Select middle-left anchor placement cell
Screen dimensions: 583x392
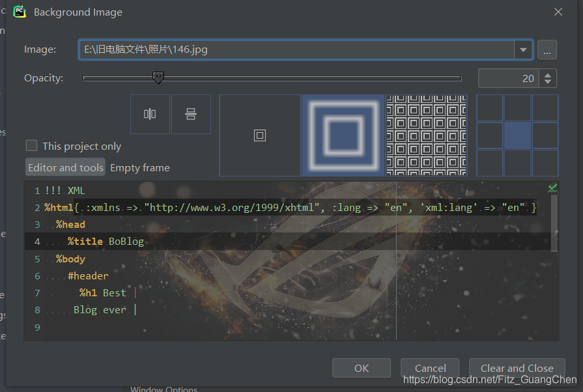490,135
